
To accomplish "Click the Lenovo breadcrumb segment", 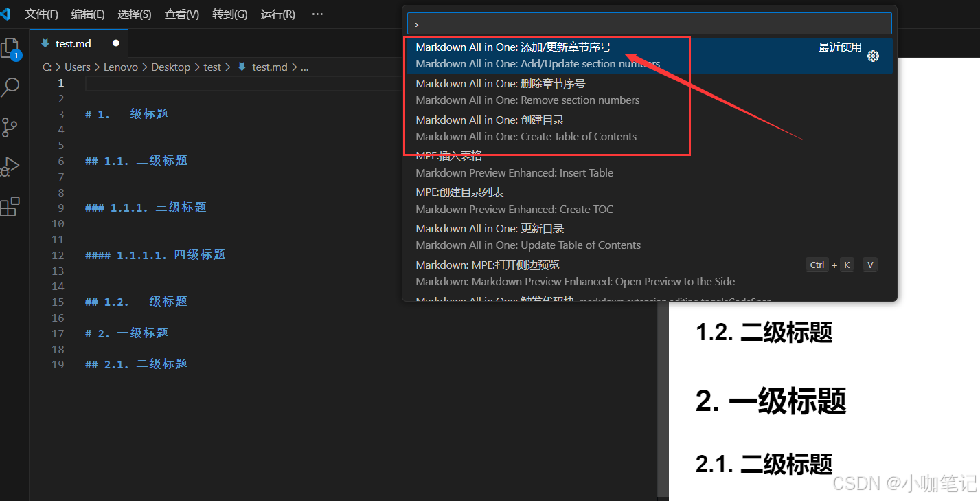I will tap(121, 67).
